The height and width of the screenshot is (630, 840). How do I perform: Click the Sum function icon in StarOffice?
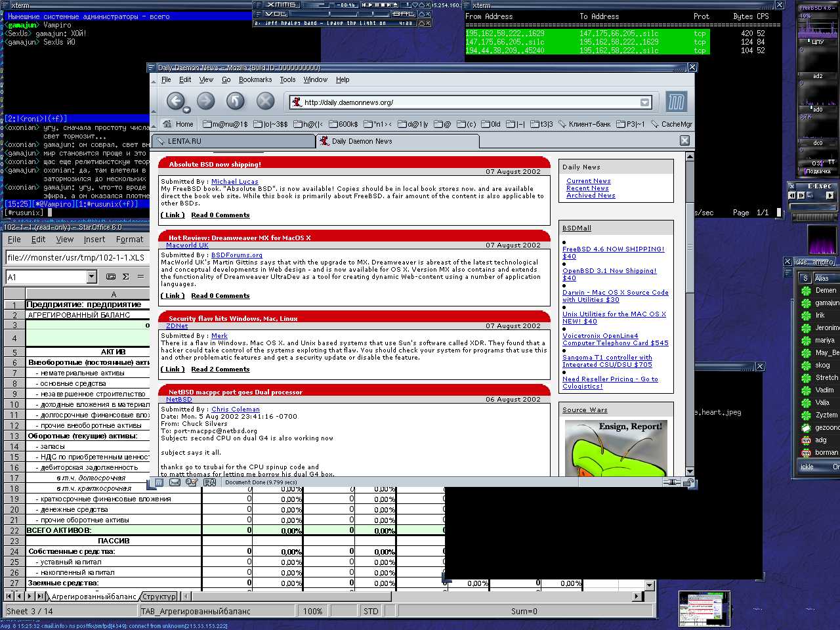pos(126,277)
